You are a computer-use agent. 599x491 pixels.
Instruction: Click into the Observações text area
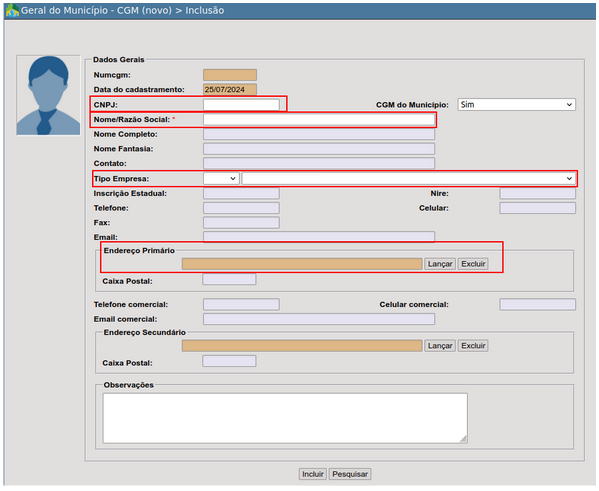285,418
